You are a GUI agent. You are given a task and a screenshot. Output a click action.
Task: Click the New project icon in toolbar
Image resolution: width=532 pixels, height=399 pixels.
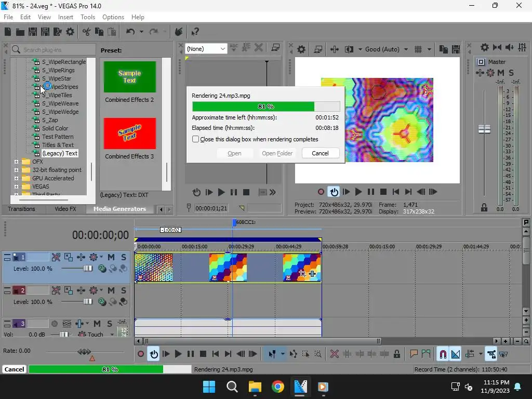tap(8, 32)
